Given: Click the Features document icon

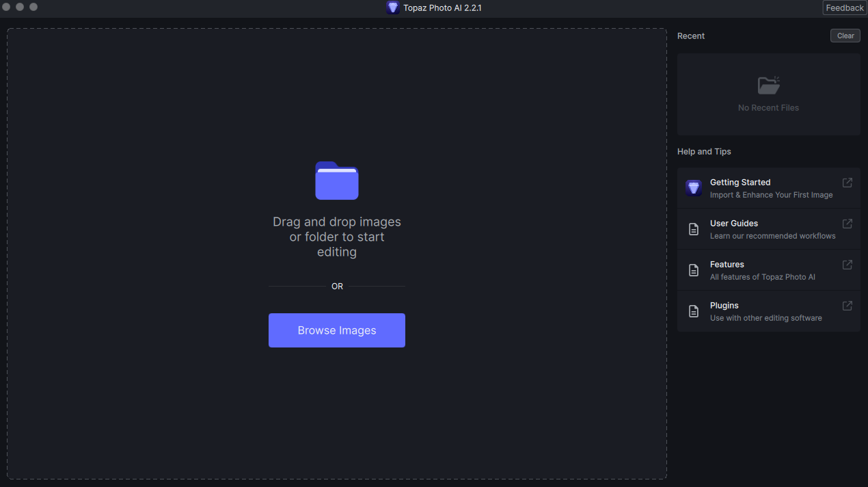Looking at the screenshot, I should pyautogui.click(x=694, y=270).
